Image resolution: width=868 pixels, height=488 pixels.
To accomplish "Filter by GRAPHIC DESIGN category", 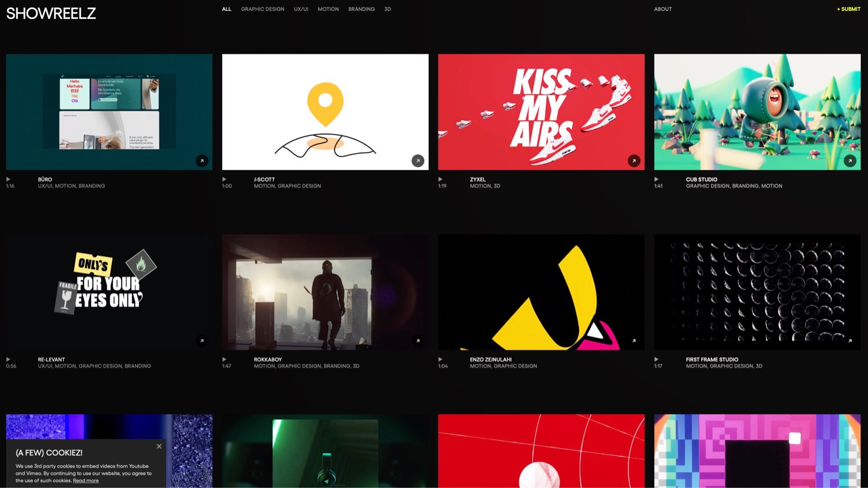I will coord(263,9).
